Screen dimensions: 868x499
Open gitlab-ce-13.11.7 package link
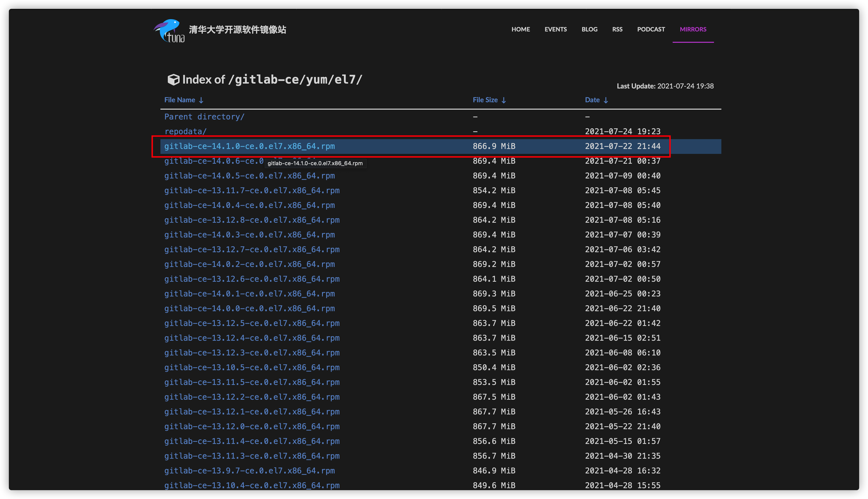point(252,190)
